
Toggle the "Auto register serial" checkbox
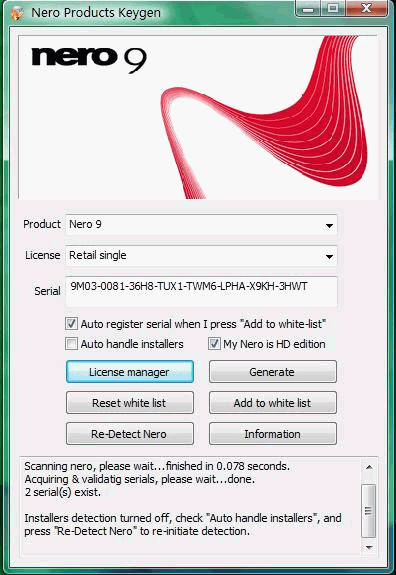coord(71,324)
